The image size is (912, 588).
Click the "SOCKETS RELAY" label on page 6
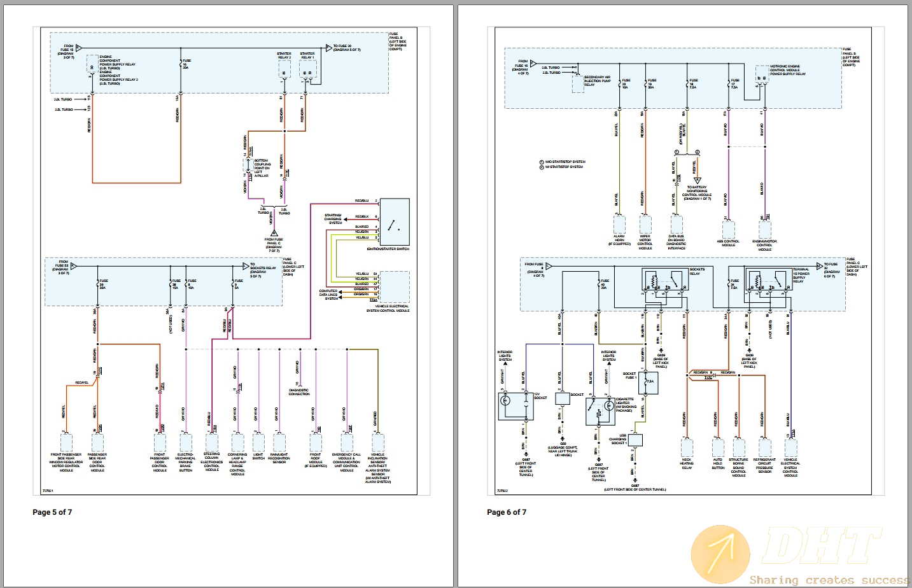tap(698, 271)
